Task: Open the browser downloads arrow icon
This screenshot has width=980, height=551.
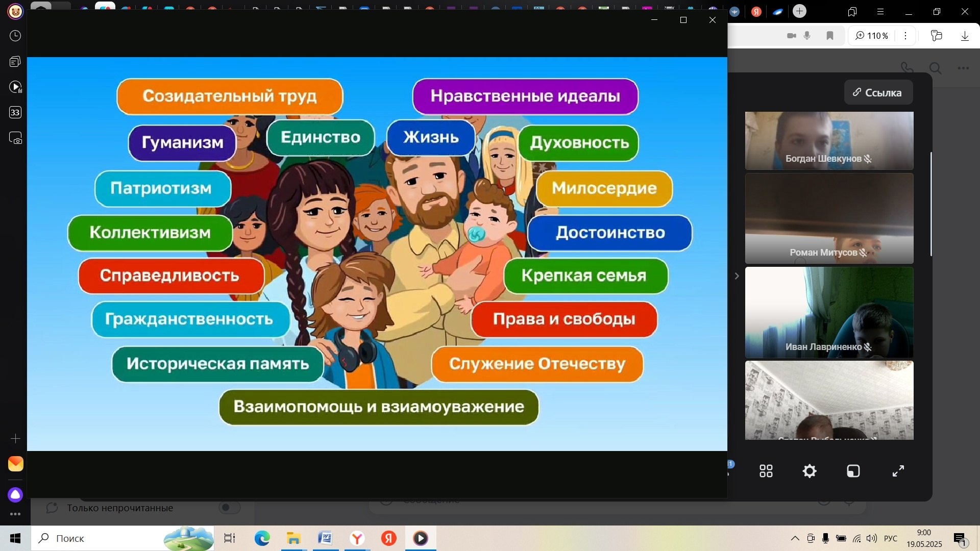Action: click(965, 36)
